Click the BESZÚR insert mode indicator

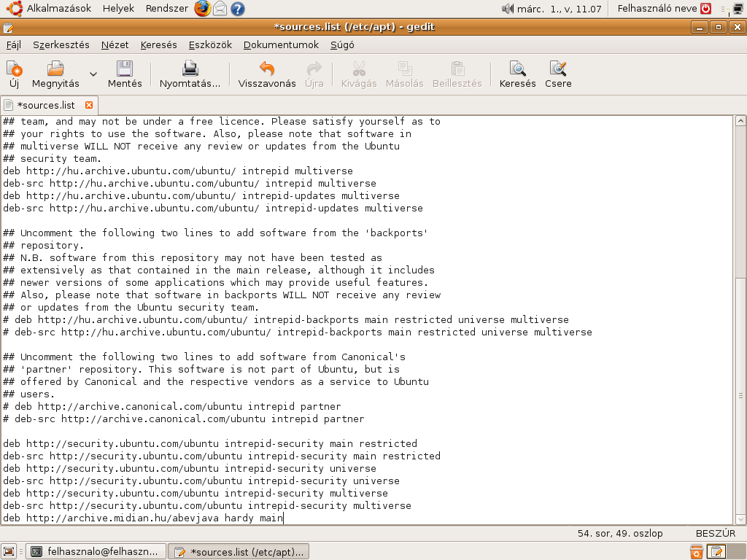coord(715,533)
